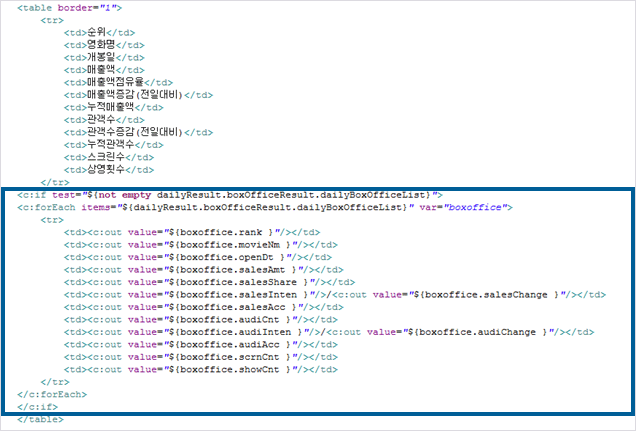
Task: Click the boxoffice.audiCnt line
Action: 201,320
